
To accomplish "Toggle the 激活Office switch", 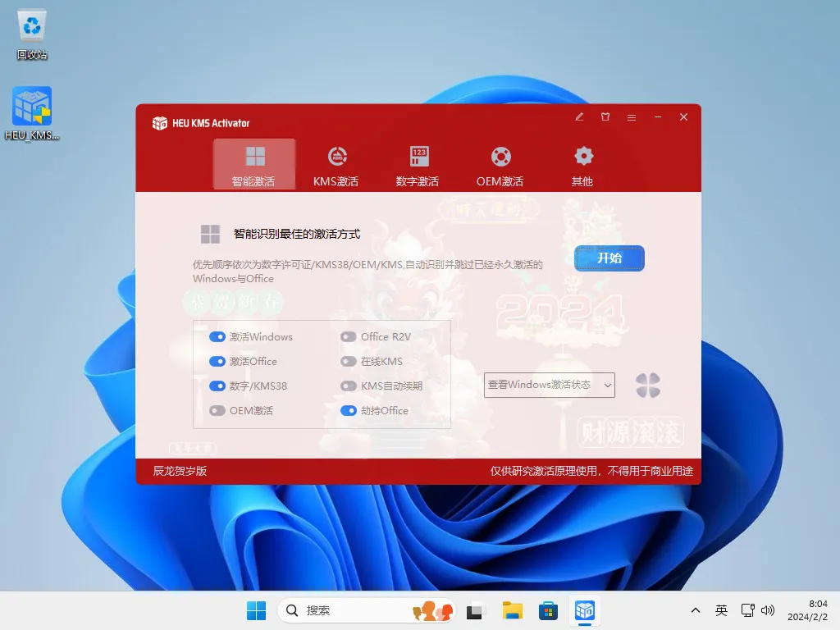I will [217, 362].
